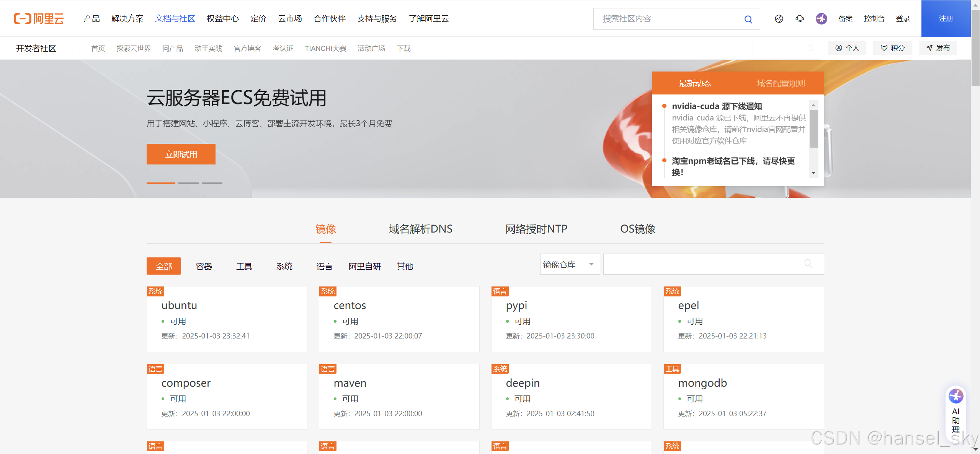Viewport: 980px width, 454px height.
Task: Click the 立即试用 button
Action: tap(181, 155)
